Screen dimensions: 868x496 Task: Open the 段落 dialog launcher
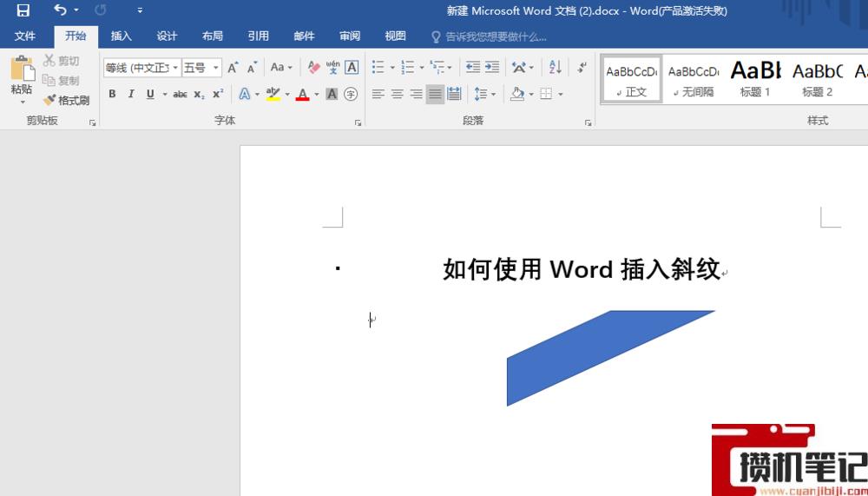coord(588,123)
